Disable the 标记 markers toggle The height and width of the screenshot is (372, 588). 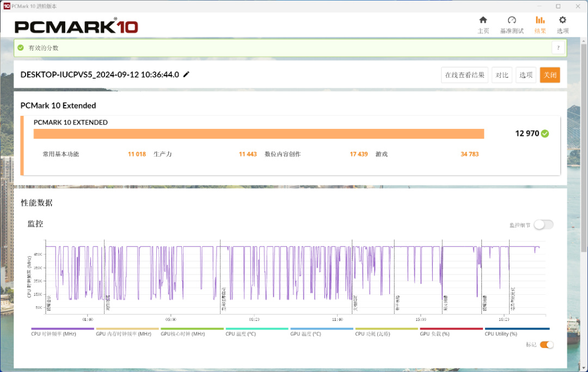547,345
